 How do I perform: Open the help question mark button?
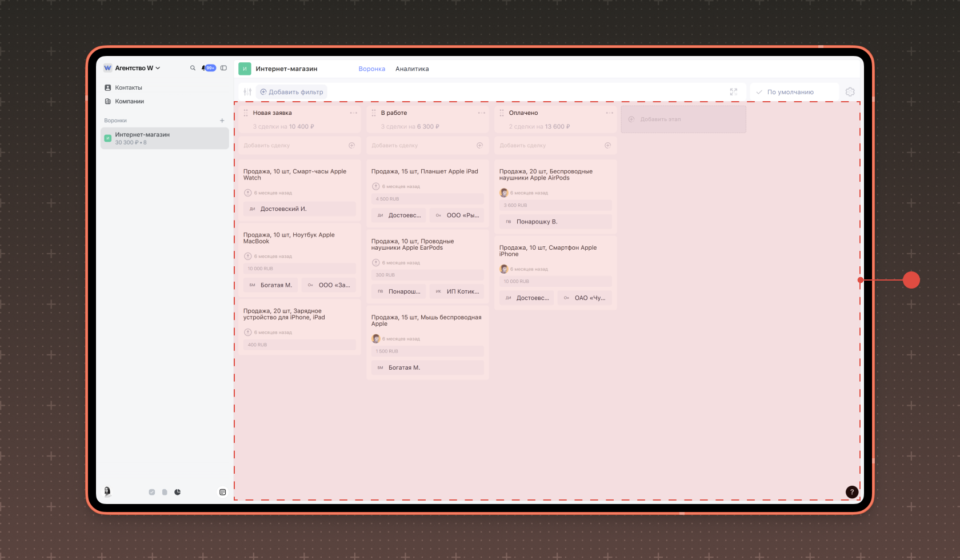pos(852,492)
